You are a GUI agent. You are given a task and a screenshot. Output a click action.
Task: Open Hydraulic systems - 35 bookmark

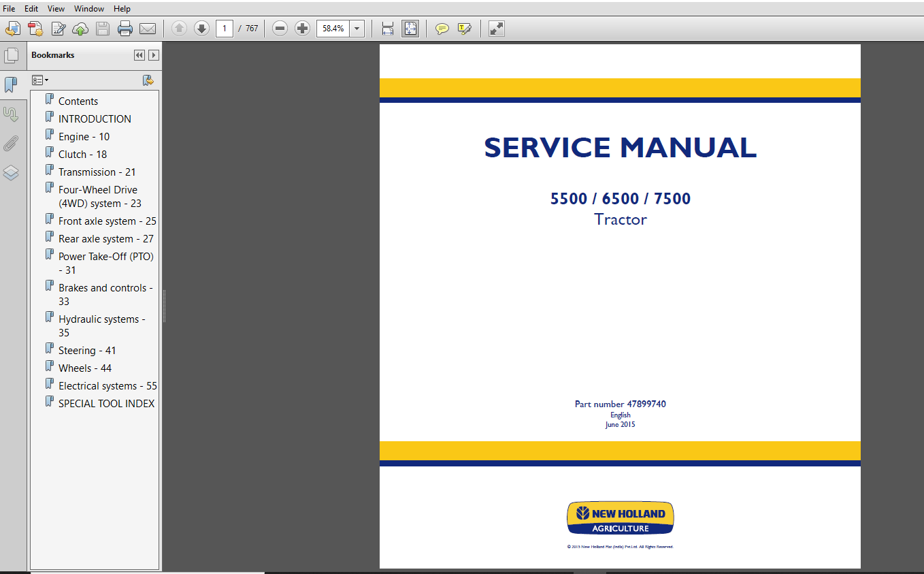tap(101, 325)
